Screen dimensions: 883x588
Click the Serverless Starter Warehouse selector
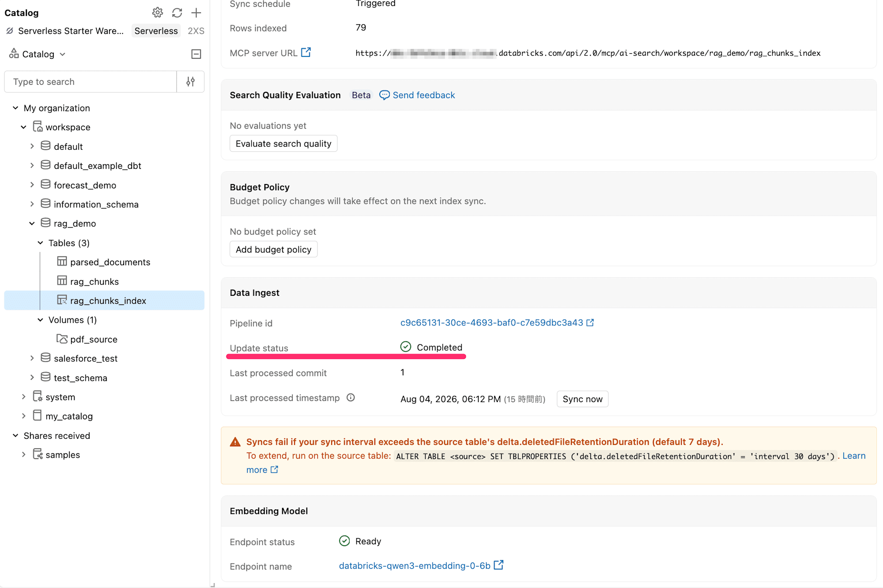pyautogui.click(x=71, y=31)
